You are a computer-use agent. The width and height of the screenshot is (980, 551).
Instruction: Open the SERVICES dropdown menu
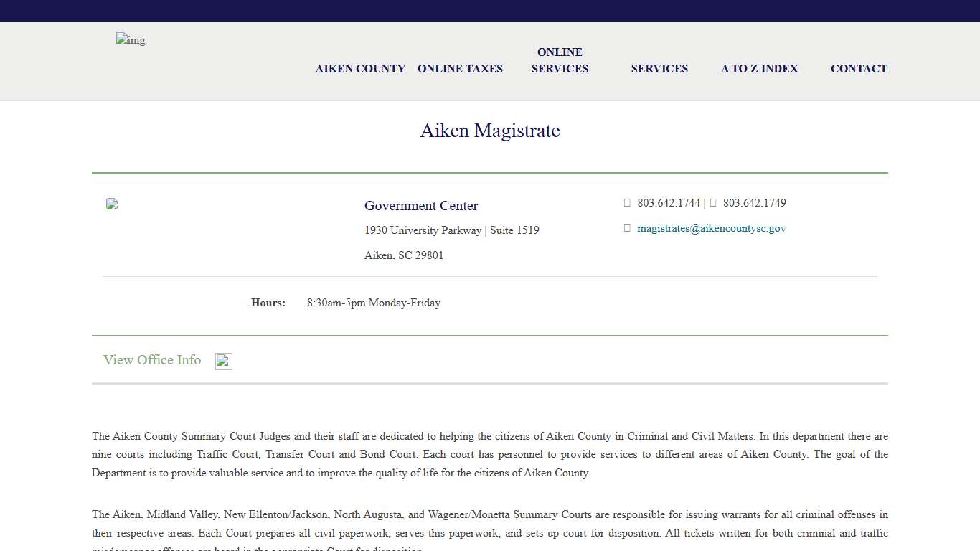point(659,68)
